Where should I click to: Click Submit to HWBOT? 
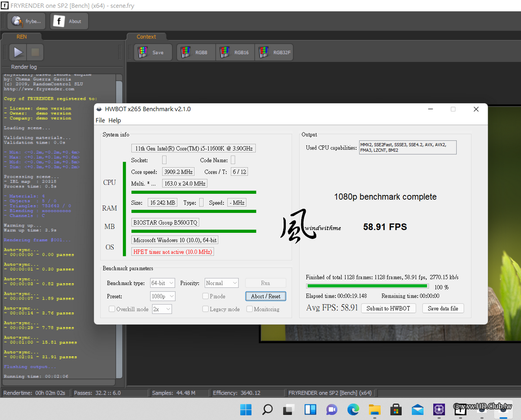point(388,308)
